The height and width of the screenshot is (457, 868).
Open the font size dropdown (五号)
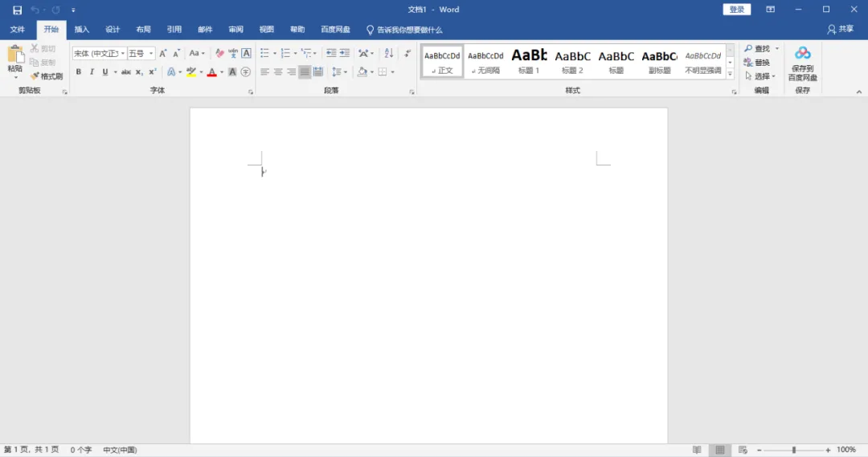tap(151, 54)
